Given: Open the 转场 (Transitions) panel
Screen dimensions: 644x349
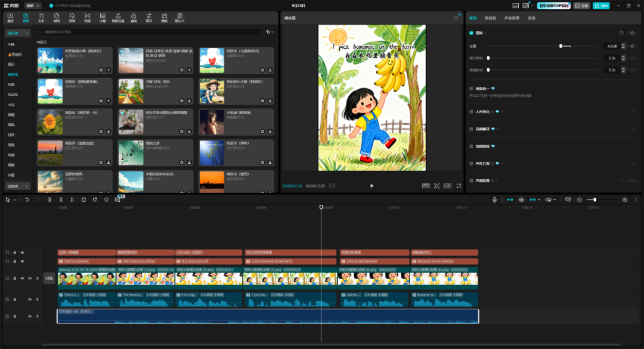Looking at the screenshot, I should 88,17.
